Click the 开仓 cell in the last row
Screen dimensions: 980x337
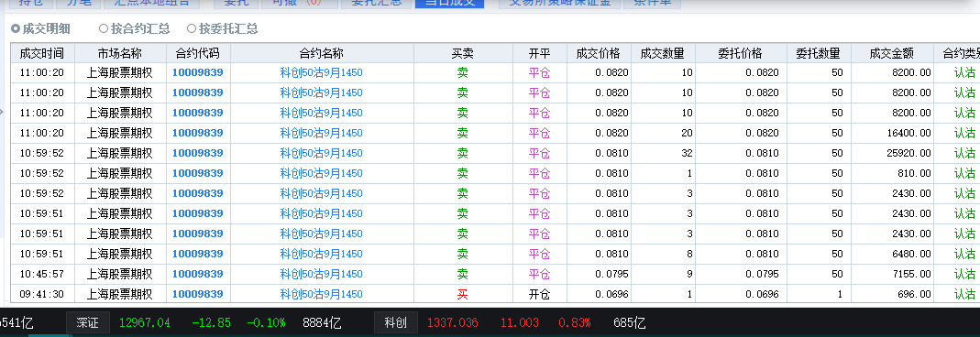pyautogui.click(x=539, y=294)
